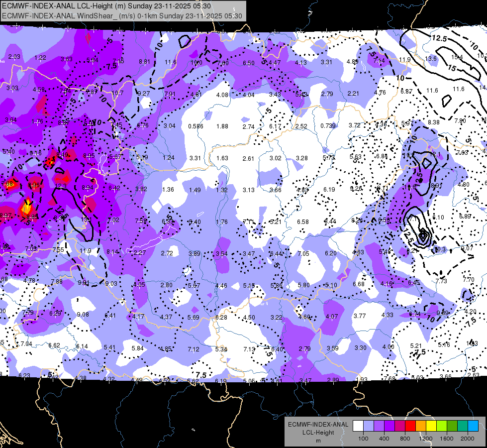Click the wind shear value 5.84
Image resolution: width=487 pixels, height=448 pixels.
click(x=138, y=348)
